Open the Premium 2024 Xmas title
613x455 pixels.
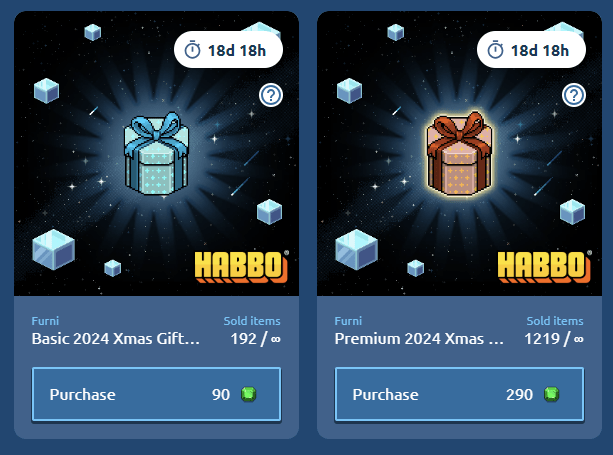419,339
